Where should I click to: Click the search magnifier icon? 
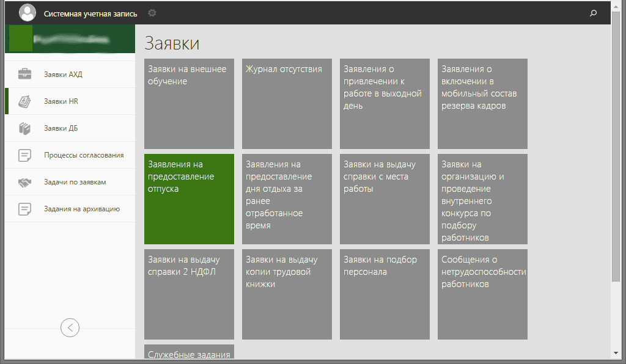pyautogui.click(x=593, y=13)
